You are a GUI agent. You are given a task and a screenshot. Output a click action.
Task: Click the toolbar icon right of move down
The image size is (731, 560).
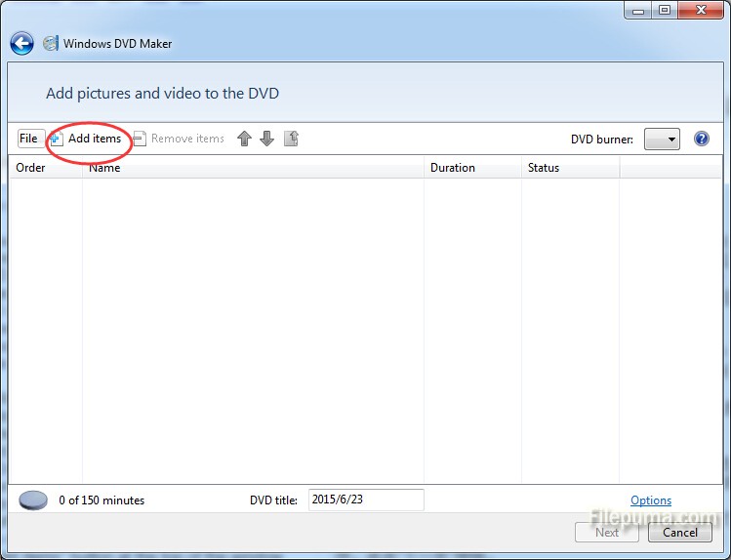pyautogui.click(x=291, y=139)
